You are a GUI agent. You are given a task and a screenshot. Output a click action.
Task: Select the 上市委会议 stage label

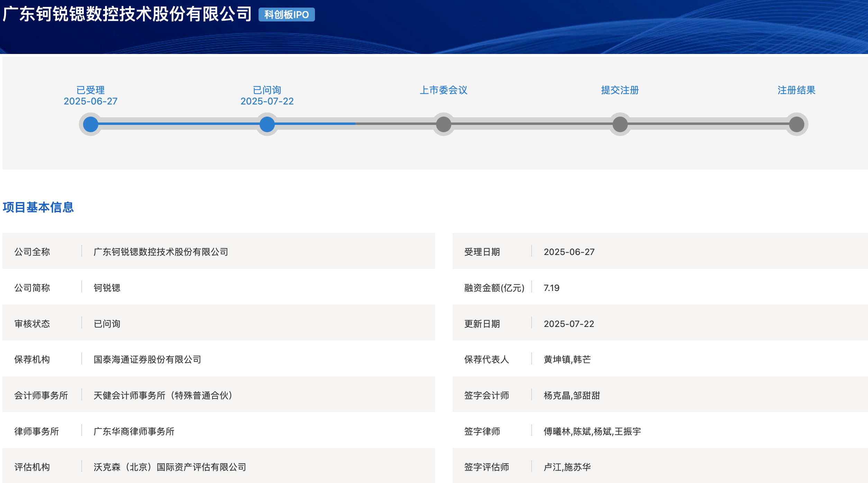pyautogui.click(x=444, y=90)
